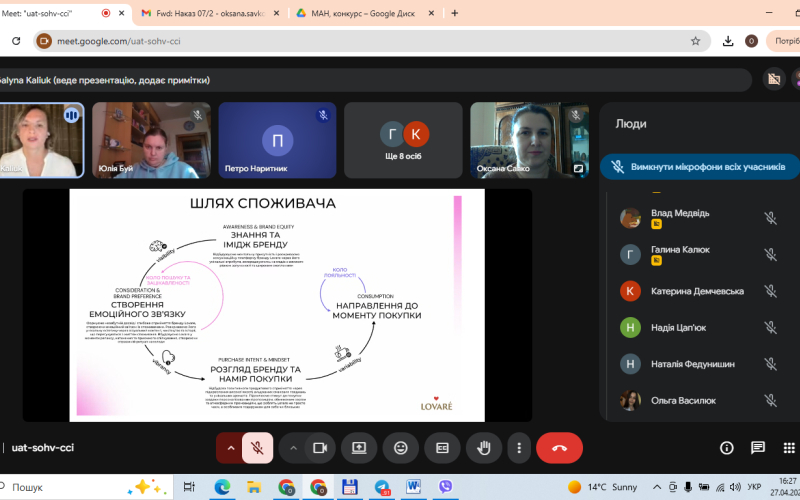Toggle the microphone mute button
The height and width of the screenshot is (500, 800).
(258, 448)
